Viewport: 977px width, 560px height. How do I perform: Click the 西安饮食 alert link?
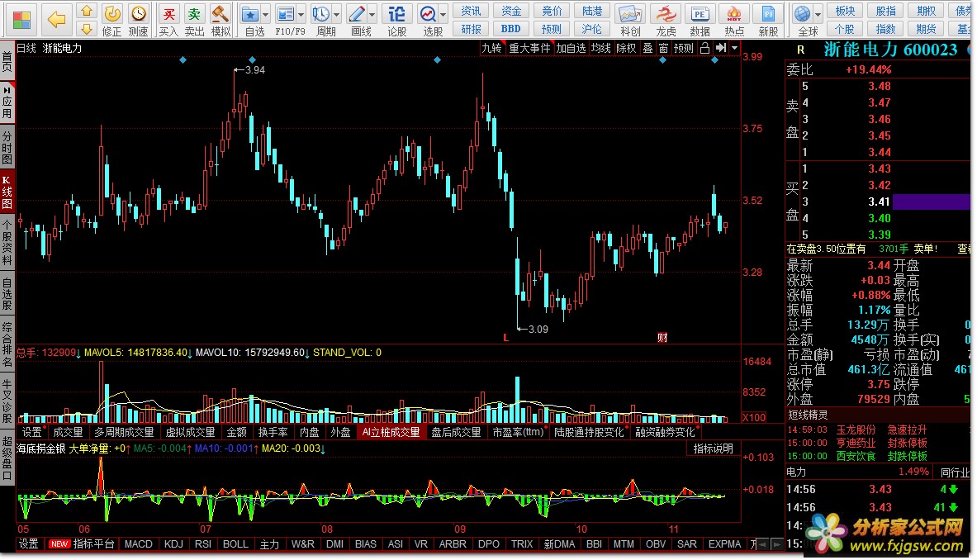pyautogui.click(x=856, y=456)
